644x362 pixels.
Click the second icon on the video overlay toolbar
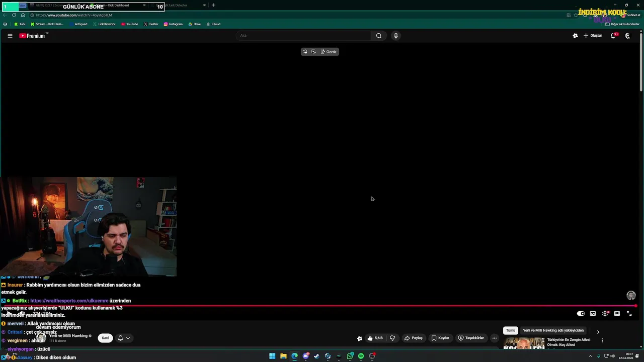click(x=313, y=52)
